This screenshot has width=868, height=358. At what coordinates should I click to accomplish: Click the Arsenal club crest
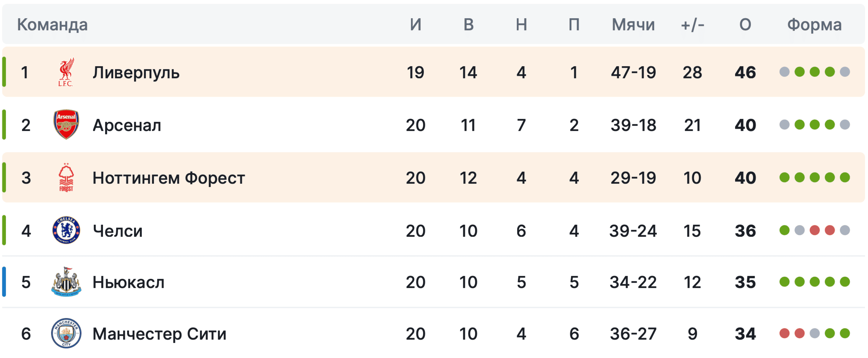point(66,124)
